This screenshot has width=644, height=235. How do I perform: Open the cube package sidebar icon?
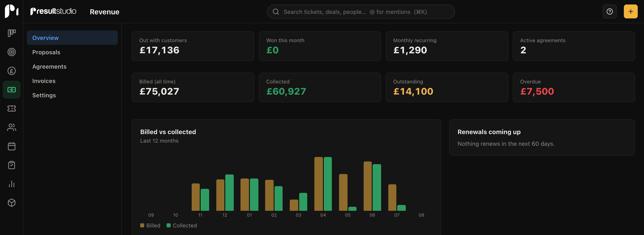coord(11,203)
